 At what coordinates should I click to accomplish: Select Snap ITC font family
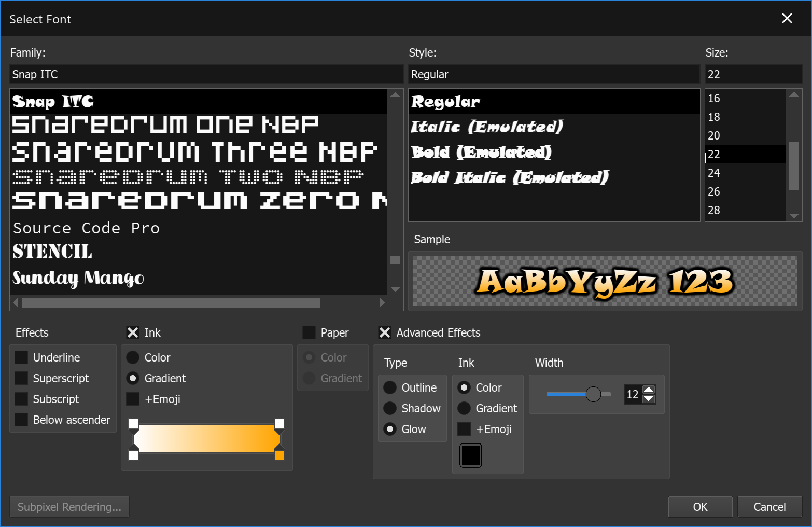click(199, 102)
